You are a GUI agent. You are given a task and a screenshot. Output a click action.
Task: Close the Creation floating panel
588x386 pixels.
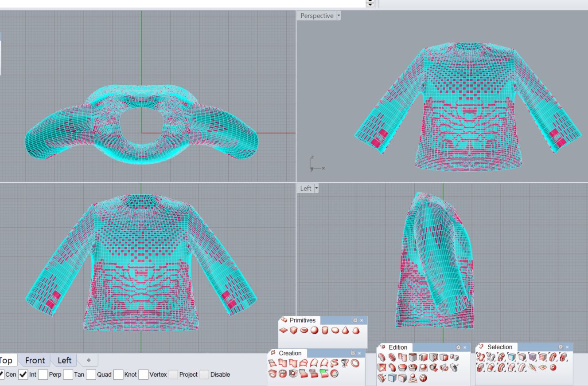(x=360, y=353)
